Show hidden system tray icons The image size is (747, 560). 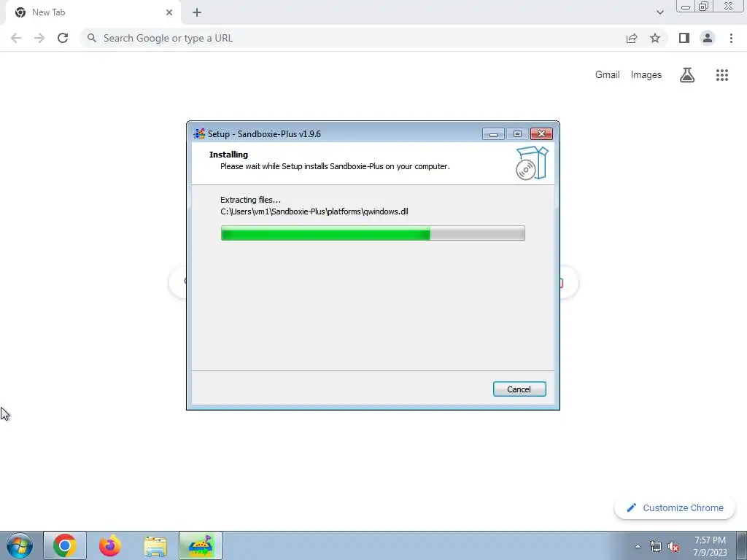638,546
